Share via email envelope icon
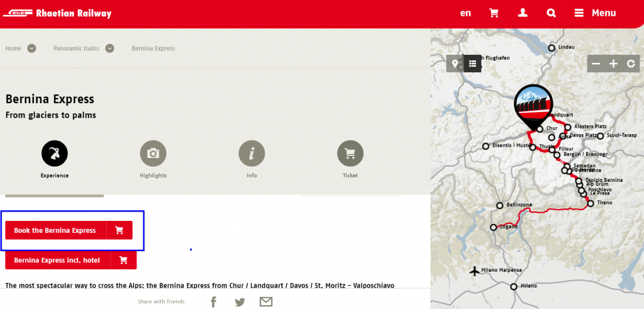Image resolution: width=644 pixels, height=309 pixels. click(x=266, y=302)
